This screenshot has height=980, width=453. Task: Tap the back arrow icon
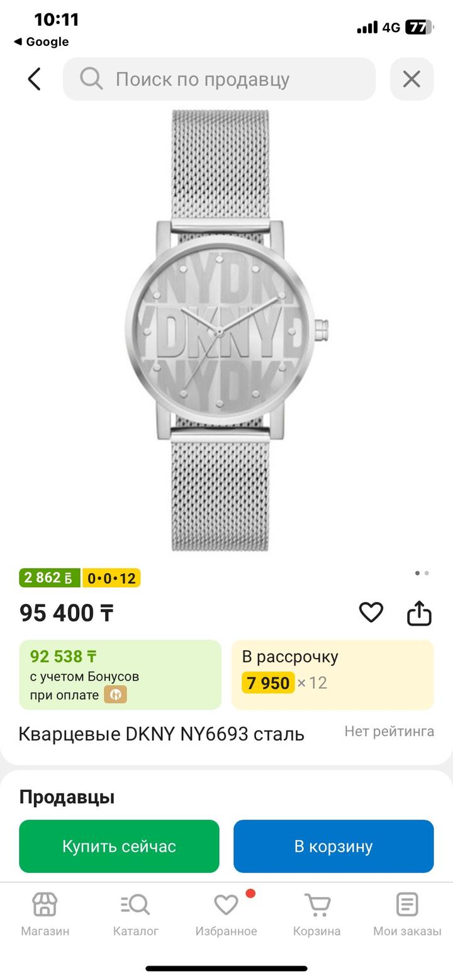click(35, 79)
